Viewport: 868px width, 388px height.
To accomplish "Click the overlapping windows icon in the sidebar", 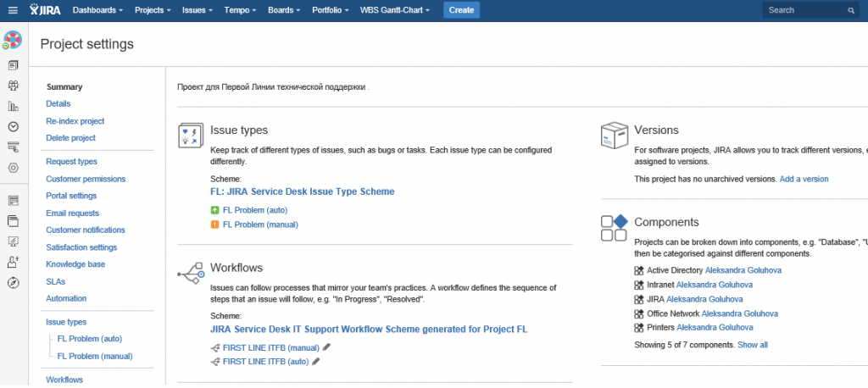I will (14, 221).
